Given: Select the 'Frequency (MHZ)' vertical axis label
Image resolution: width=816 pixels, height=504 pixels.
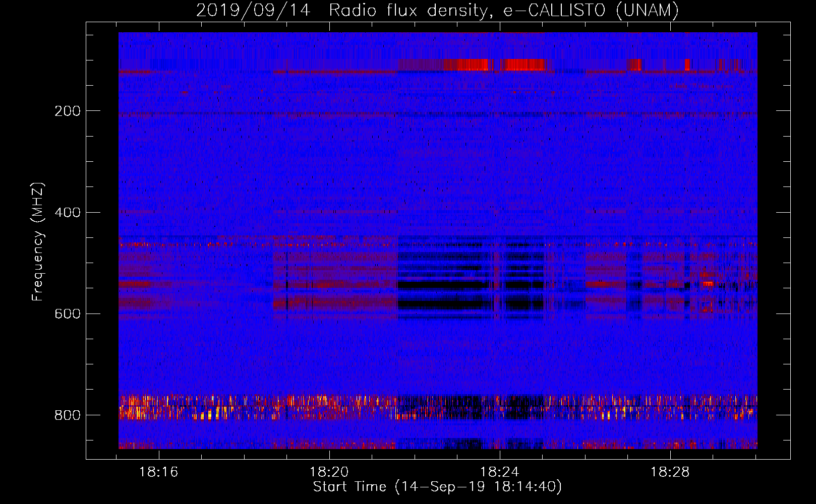Looking at the screenshot, I should pyautogui.click(x=38, y=242).
